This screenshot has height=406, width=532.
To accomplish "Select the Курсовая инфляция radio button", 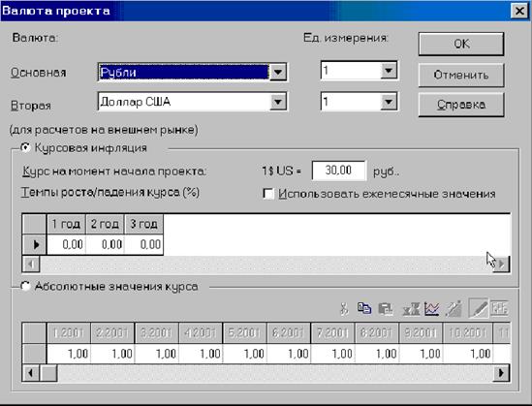I will pyautogui.click(x=25, y=148).
